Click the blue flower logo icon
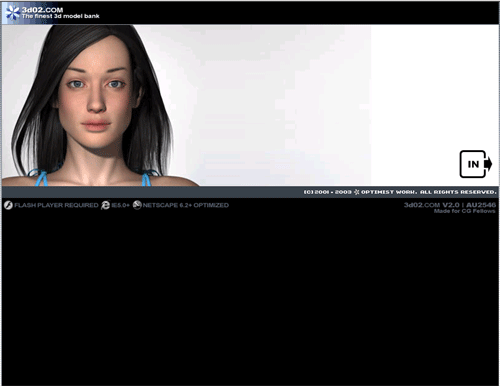 [x=13, y=13]
